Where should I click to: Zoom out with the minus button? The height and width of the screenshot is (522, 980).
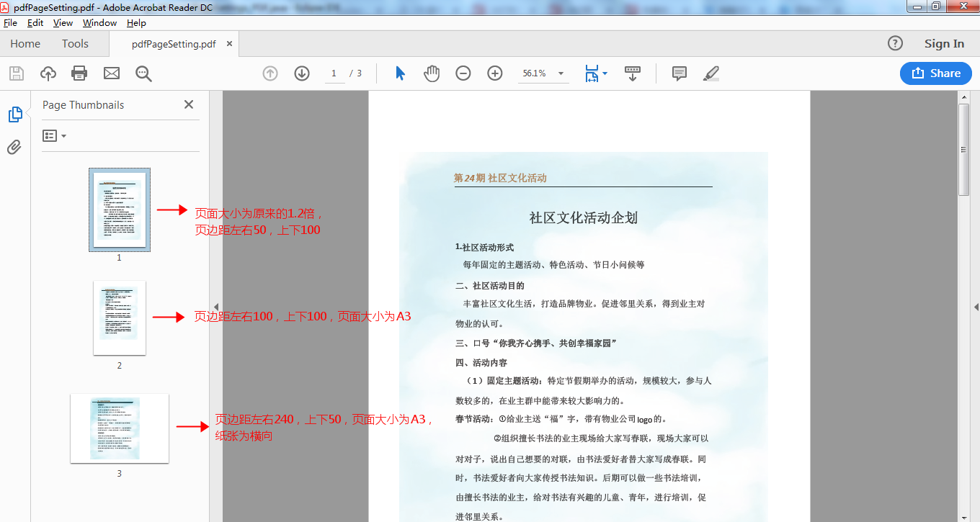tap(463, 73)
